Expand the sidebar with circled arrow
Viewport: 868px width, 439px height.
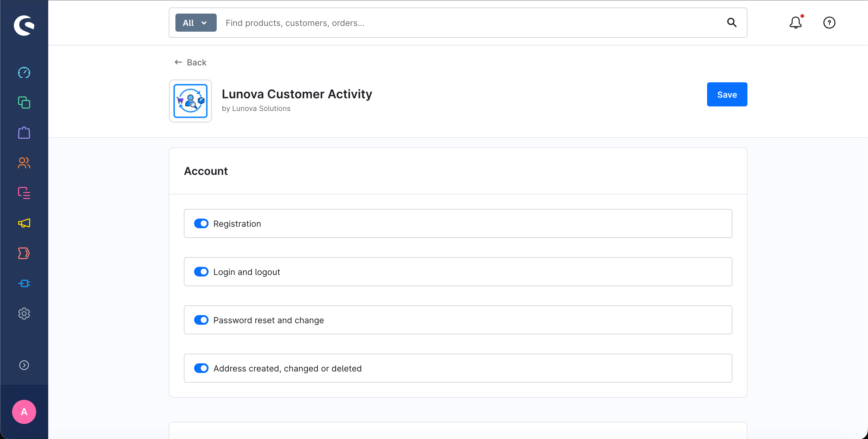pos(24,365)
